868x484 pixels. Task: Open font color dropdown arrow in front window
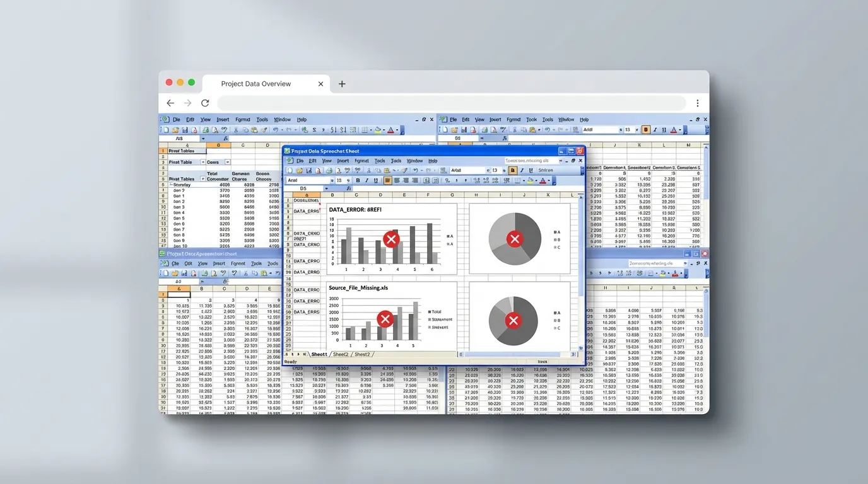click(550, 181)
